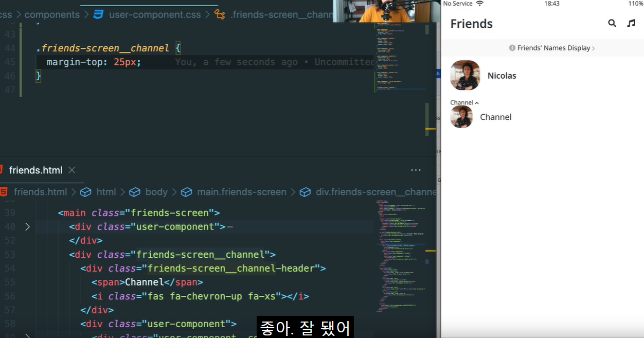Open the search icon in Friends header

(x=612, y=23)
